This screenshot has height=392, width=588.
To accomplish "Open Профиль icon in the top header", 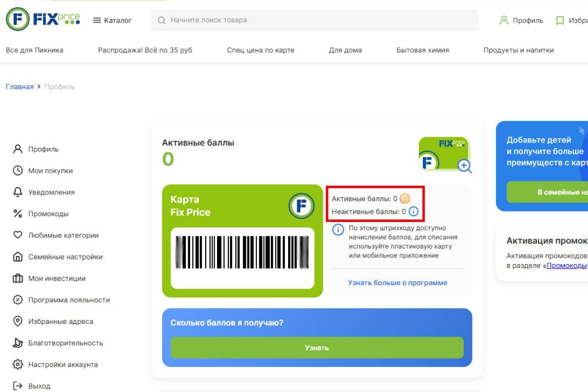I will [504, 21].
